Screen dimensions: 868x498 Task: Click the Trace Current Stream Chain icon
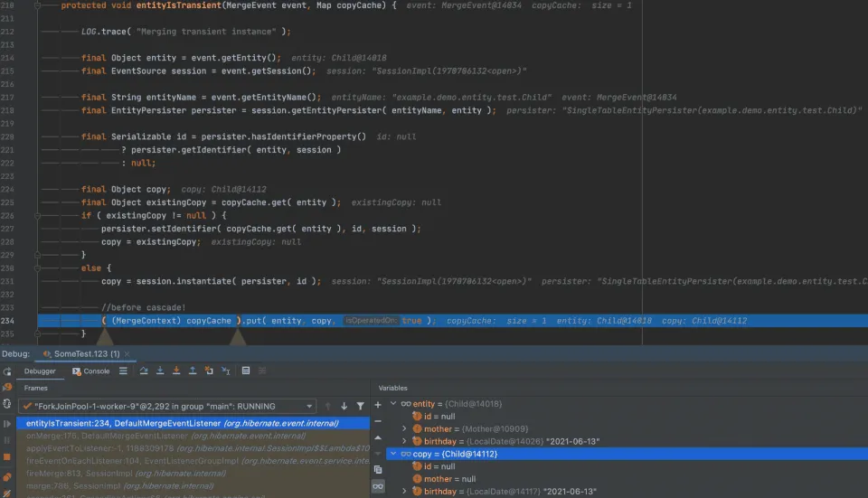262,371
